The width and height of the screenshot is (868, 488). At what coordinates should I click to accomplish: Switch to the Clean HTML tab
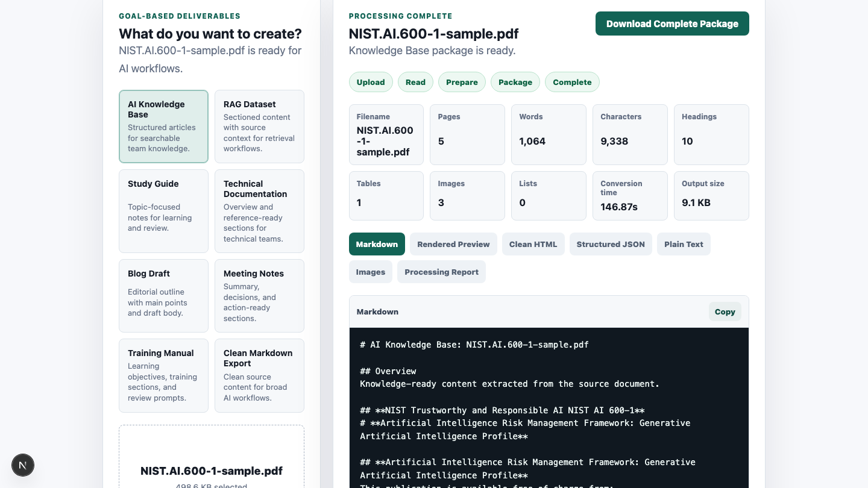[x=533, y=244]
